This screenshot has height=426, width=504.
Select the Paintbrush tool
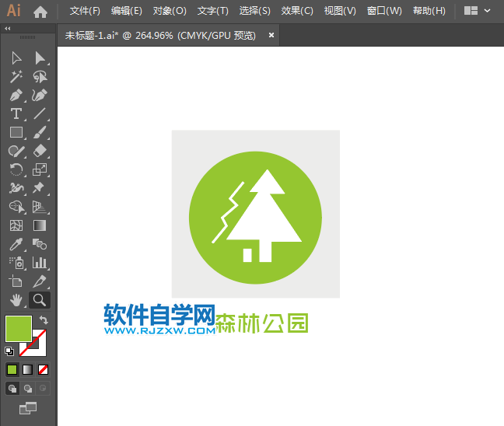tap(40, 132)
